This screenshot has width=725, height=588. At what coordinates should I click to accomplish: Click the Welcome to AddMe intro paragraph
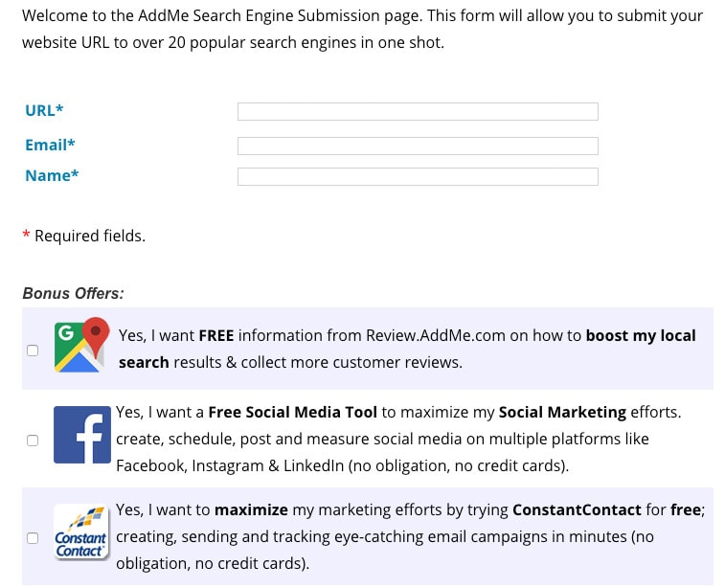[x=362, y=30]
